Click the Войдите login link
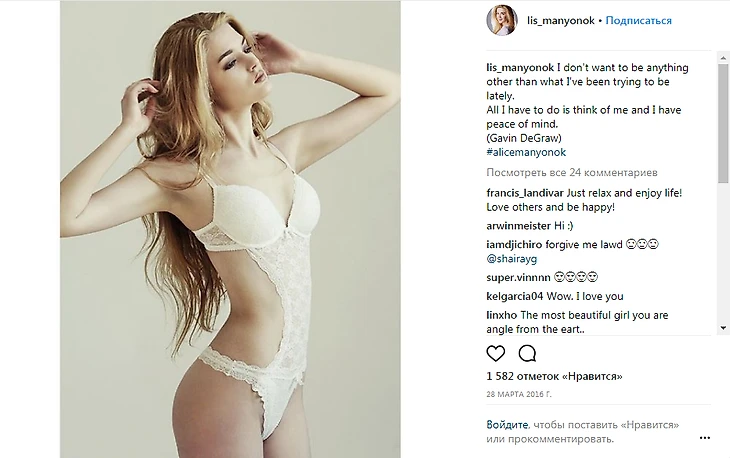 [507, 424]
